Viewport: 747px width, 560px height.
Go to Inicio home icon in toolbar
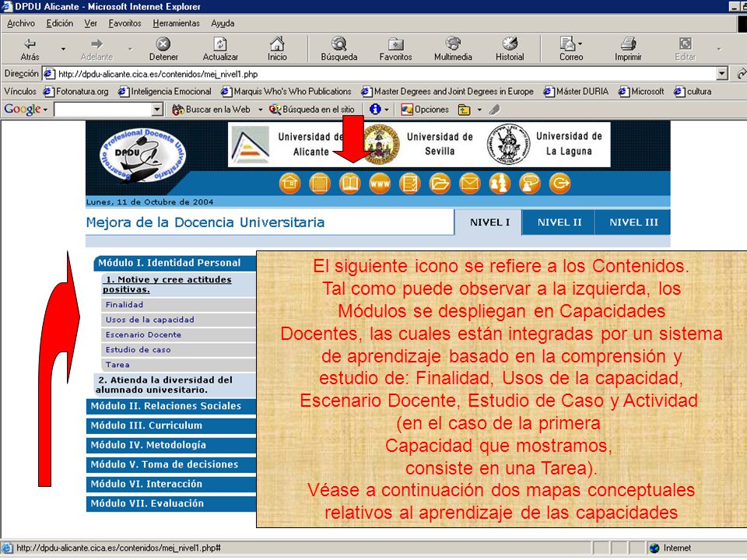click(x=277, y=44)
